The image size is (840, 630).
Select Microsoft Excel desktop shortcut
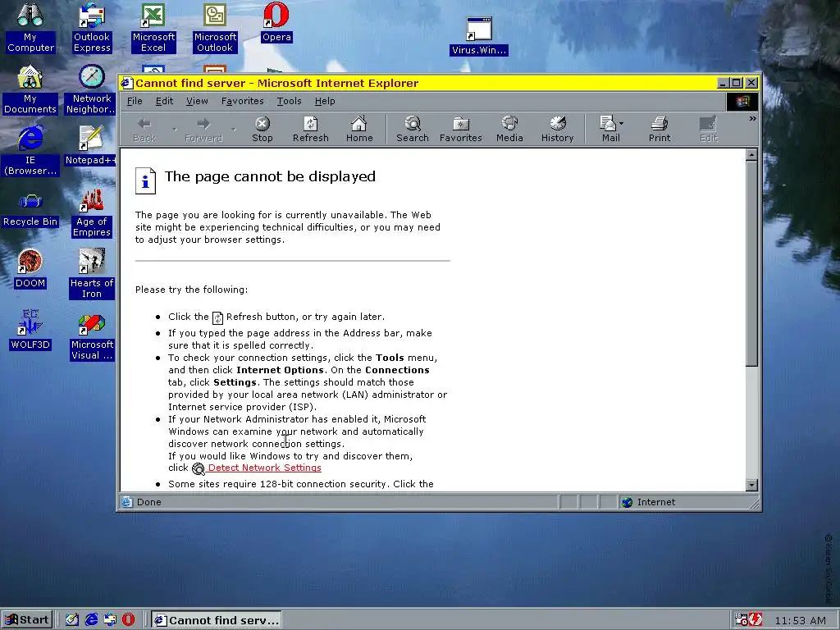[153, 28]
